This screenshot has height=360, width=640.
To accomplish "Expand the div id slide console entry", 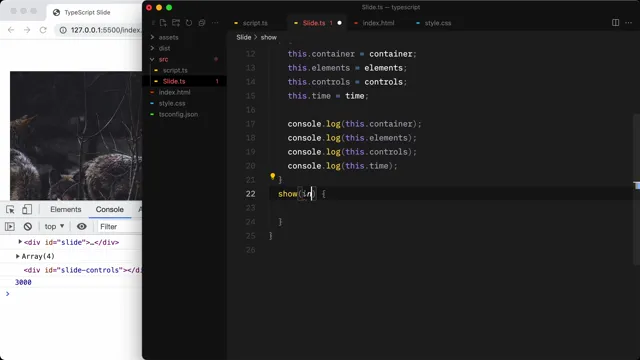I will (x=20, y=242).
